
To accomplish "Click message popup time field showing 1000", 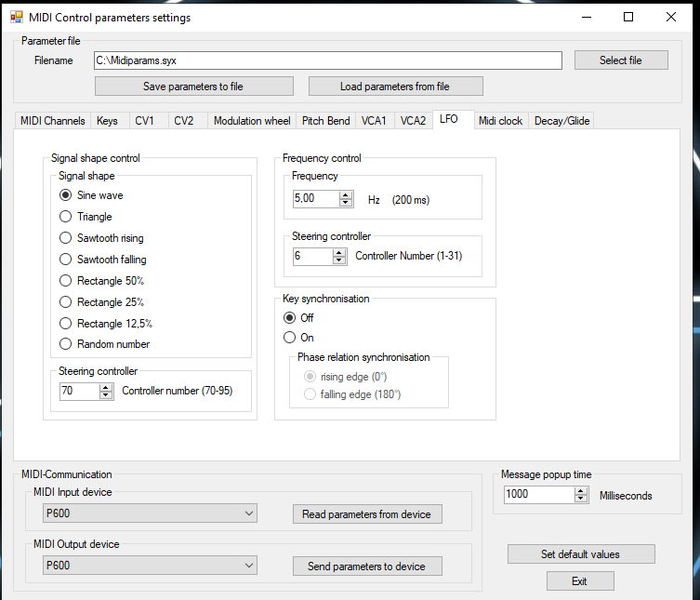I will (539, 495).
